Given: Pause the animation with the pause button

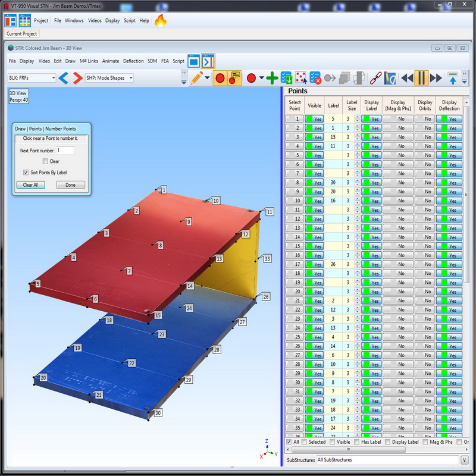Looking at the screenshot, I should [422, 78].
